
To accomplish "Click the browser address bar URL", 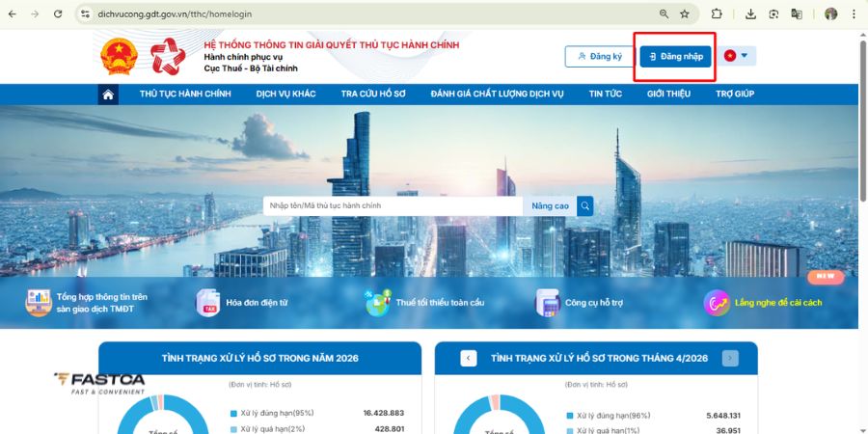I will coord(175,14).
